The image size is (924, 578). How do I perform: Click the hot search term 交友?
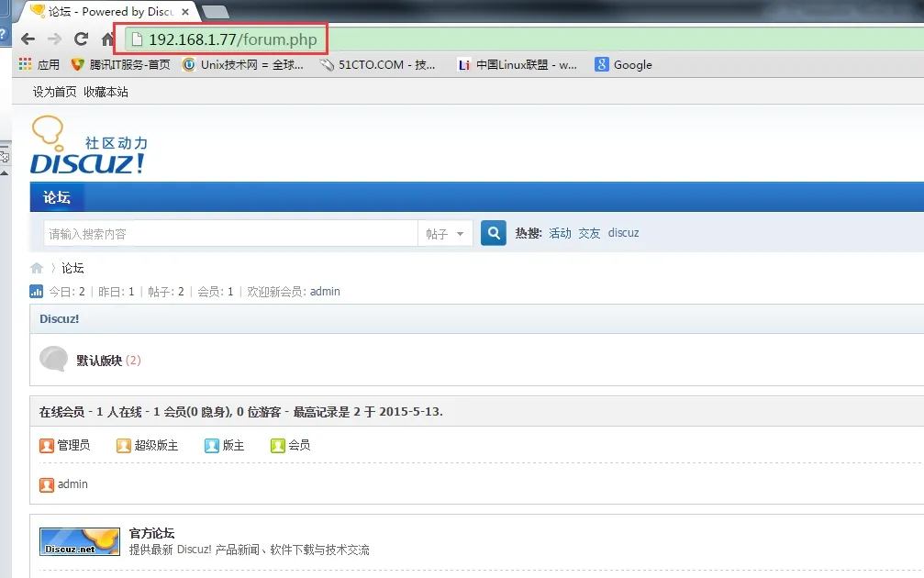click(x=589, y=233)
